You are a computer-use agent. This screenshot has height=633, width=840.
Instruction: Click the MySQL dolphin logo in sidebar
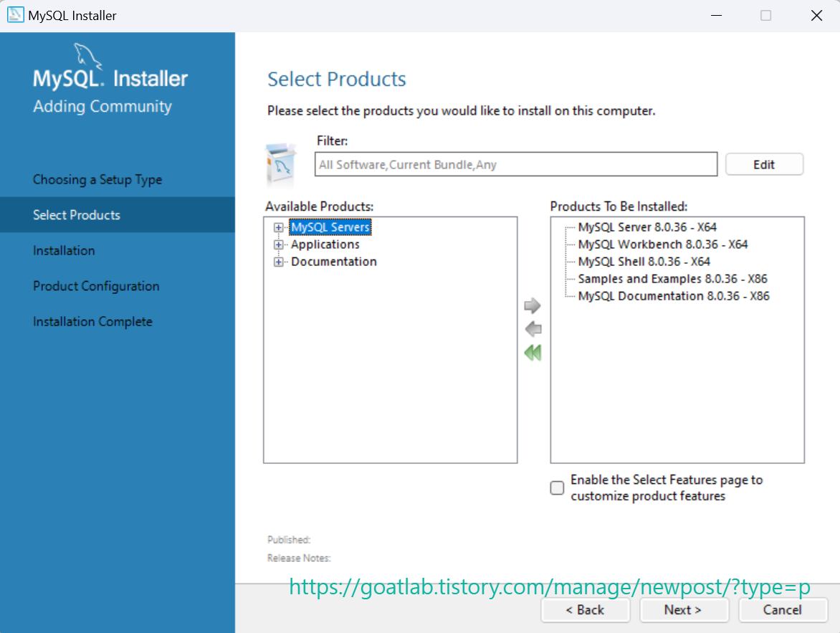[x=87, y=56]
